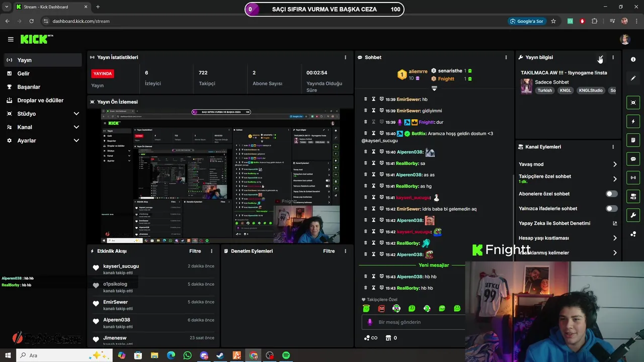This screenshot has height=362, width=644.
Task: Open WhatsApp from the taskbar
Action: pyautogui.click(x=187, y=355)
